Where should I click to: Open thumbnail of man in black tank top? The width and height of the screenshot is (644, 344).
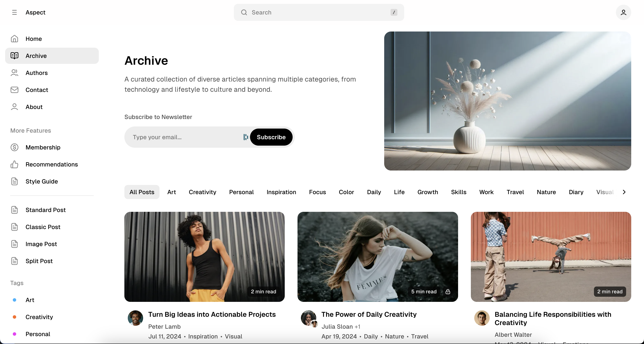tap(204, 257)
